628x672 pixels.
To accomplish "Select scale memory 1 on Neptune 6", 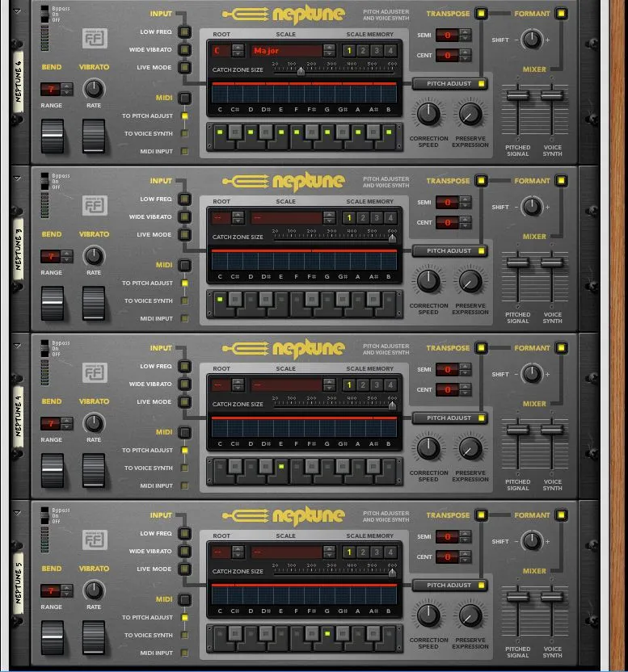I will [x=349, y=51].
